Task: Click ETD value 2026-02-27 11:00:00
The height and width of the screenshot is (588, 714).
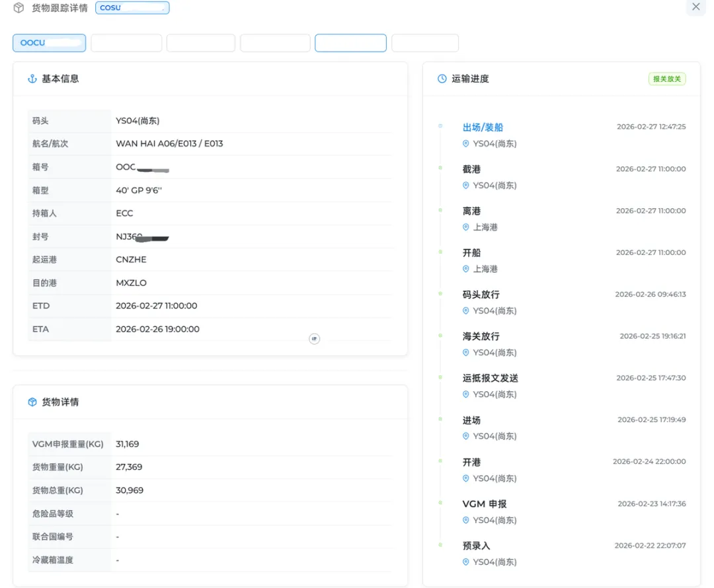Action: [157, 306]
